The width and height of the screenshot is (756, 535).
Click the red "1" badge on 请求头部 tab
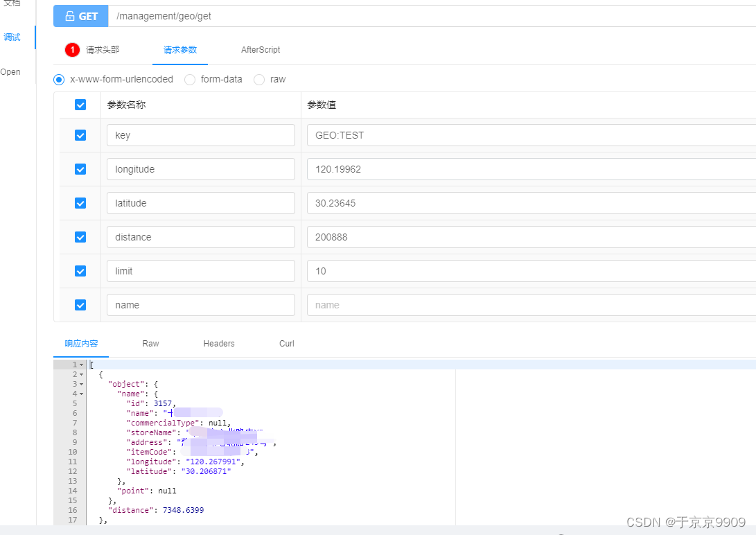pyautogui.click(x=72, y=50)
